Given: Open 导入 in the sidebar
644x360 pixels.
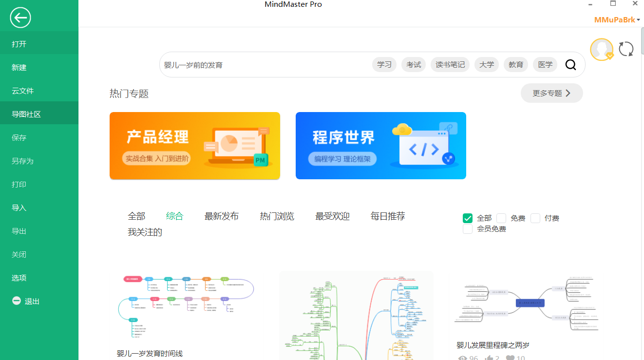Looking at the screenshot, I should tap(39, 208).
